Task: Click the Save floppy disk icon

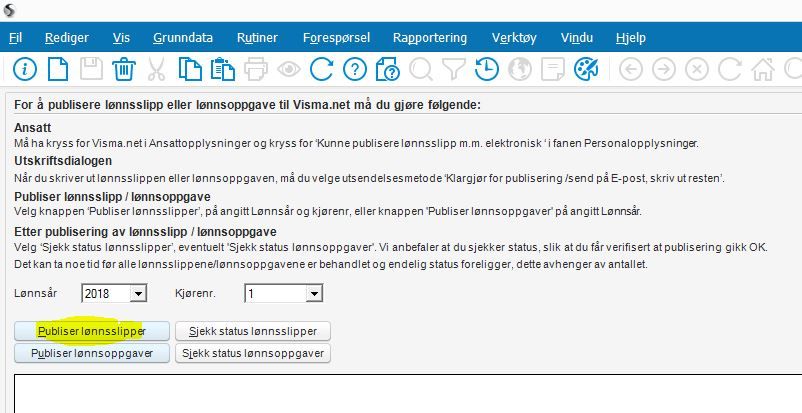Action: (91, 69)
